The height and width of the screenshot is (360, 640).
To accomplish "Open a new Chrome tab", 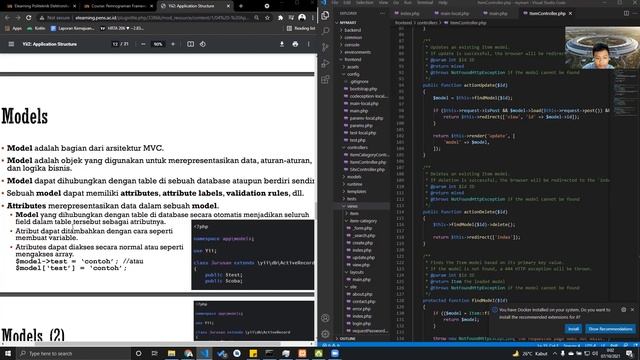I will pos(241,6).
